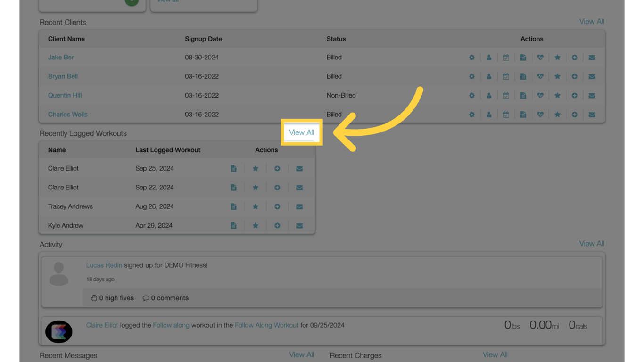The height and width of the screenshot is (362, 644).
Task: Select Non-Billed status of Quentin Hill
Action: tap(341, 95)
